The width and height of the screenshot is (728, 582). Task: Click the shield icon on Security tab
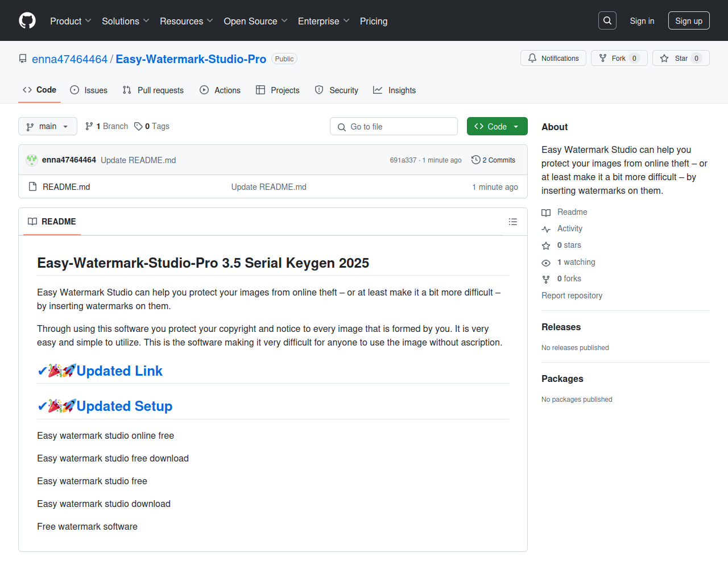click(319, 90)
